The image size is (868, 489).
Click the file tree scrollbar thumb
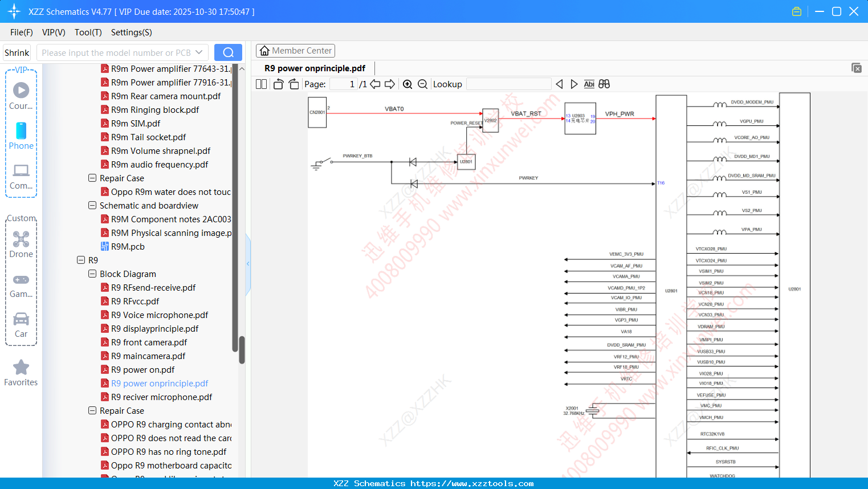pyautogui.click(x=242, y=349)
